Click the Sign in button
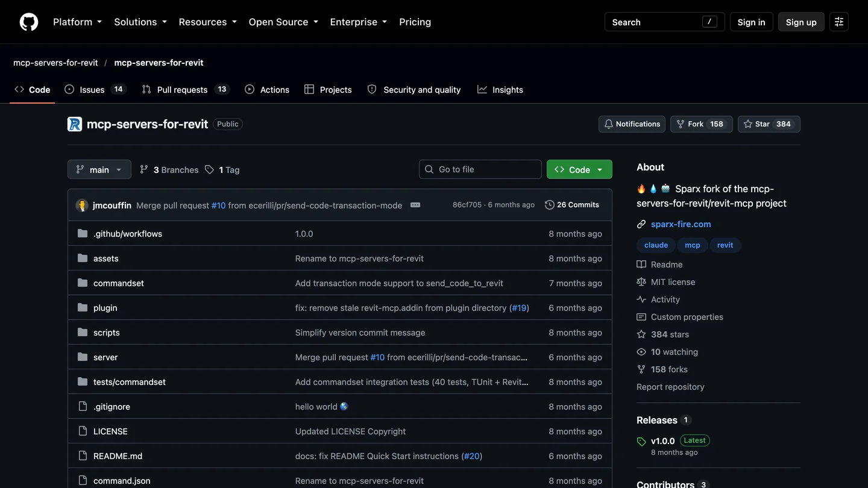This screenshot has height=488, width=868. point(751,22)
